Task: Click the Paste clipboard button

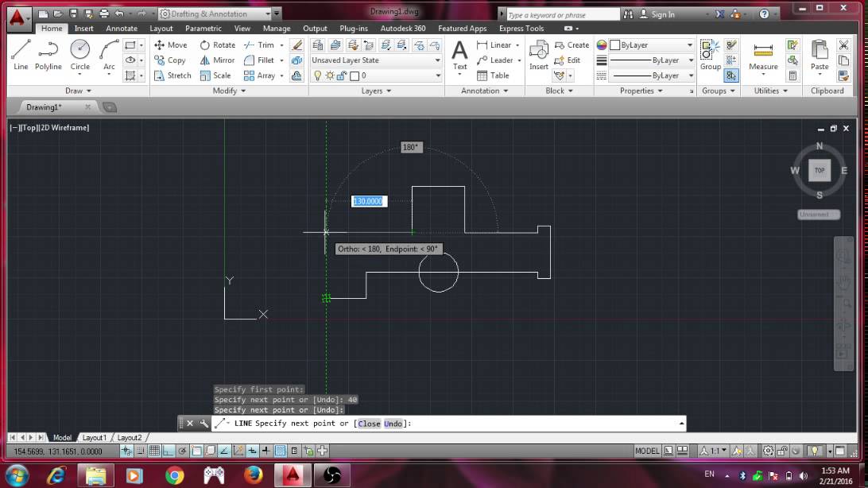Action: click(x=820, y=56)
